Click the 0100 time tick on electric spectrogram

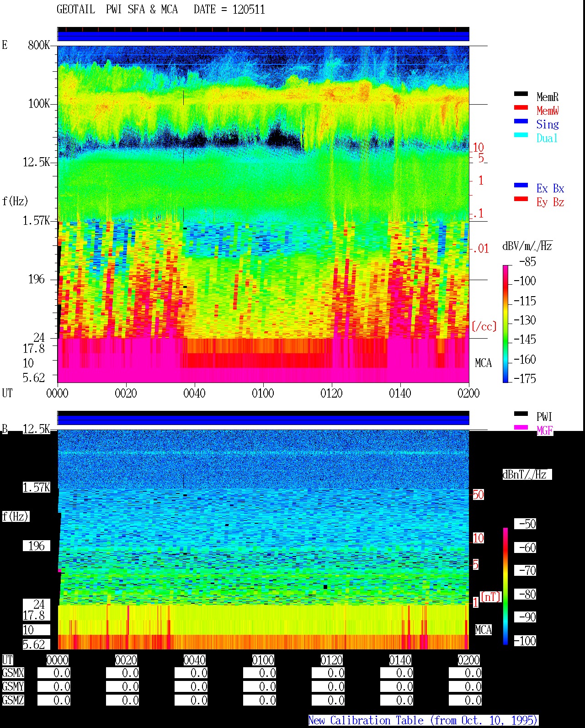pyautogui.click(x=263, y=393)
